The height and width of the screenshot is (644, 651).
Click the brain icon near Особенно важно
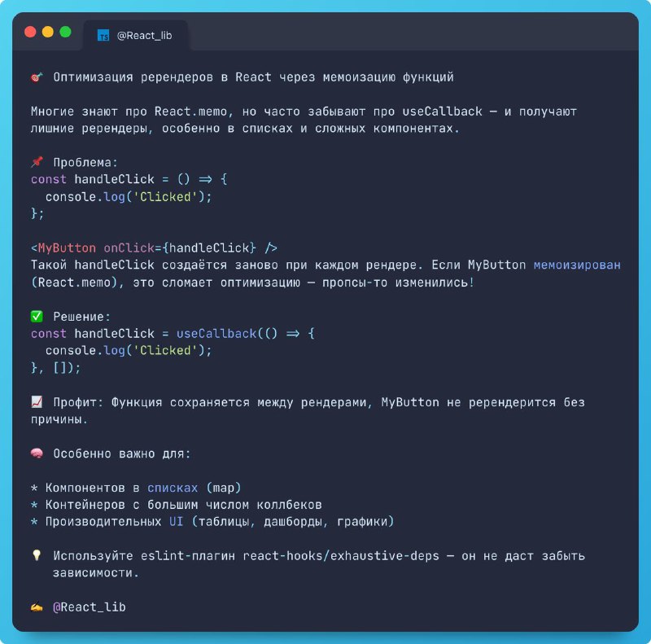[37, 453]
